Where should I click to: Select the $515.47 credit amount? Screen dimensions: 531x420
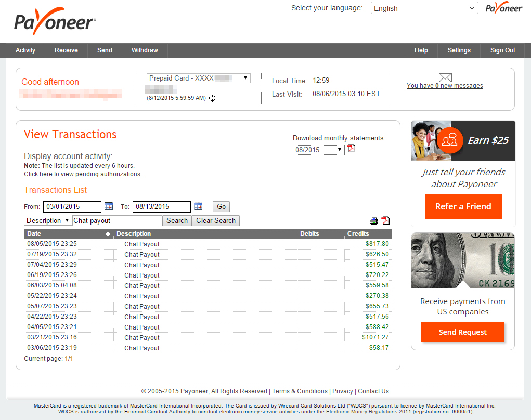(377, 265)
